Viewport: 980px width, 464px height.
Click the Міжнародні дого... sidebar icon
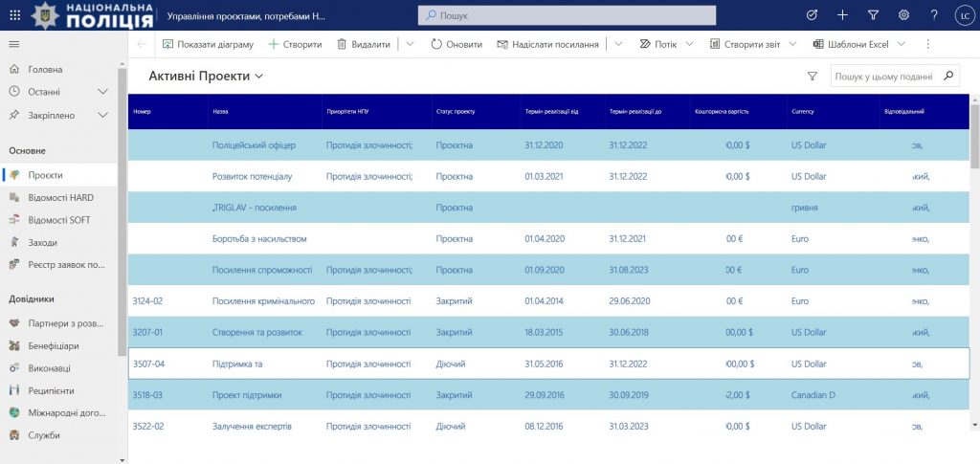click(14, 412)
